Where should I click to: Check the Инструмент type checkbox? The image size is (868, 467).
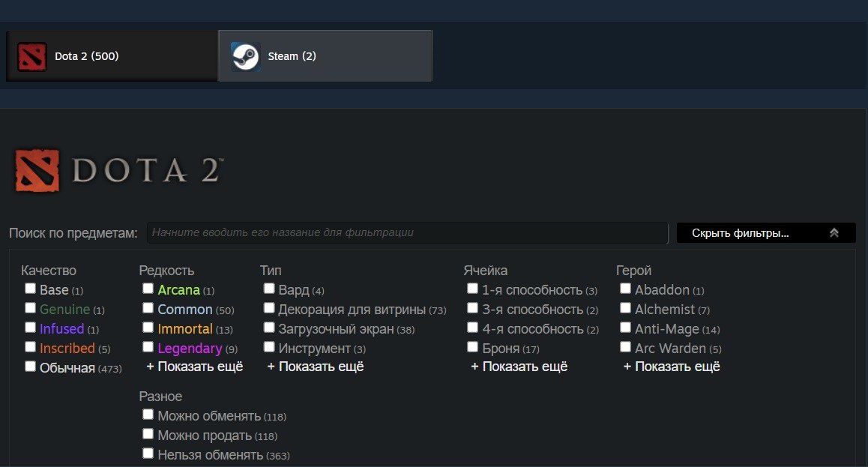coord(269,347)
